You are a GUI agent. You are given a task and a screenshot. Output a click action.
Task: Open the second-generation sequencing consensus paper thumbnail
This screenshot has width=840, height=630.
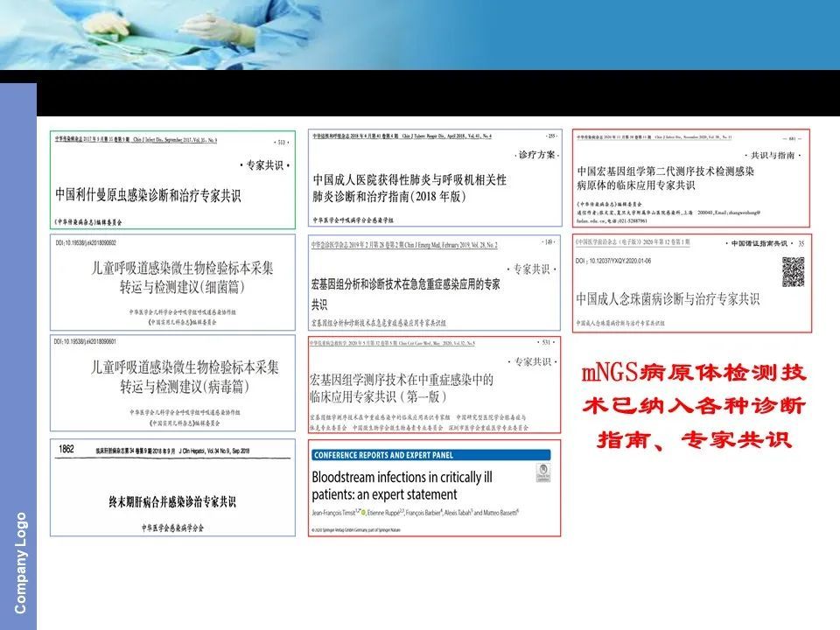click(x=691, y=178)
